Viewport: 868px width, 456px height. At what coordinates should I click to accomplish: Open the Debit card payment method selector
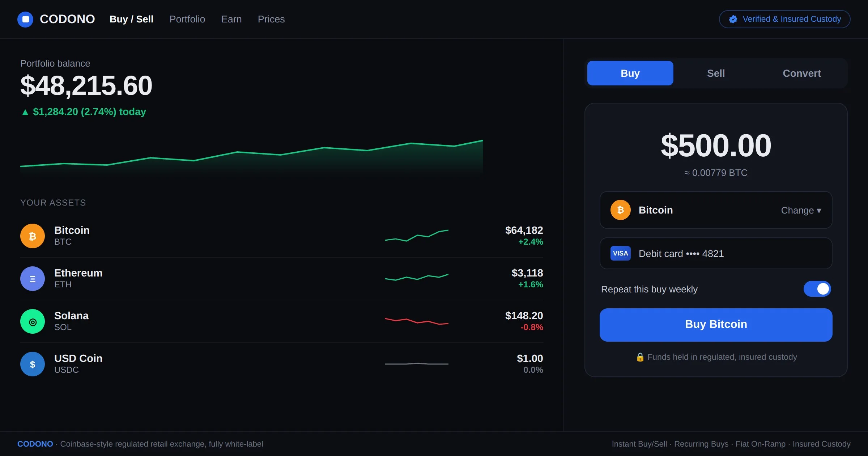[716, 253]
